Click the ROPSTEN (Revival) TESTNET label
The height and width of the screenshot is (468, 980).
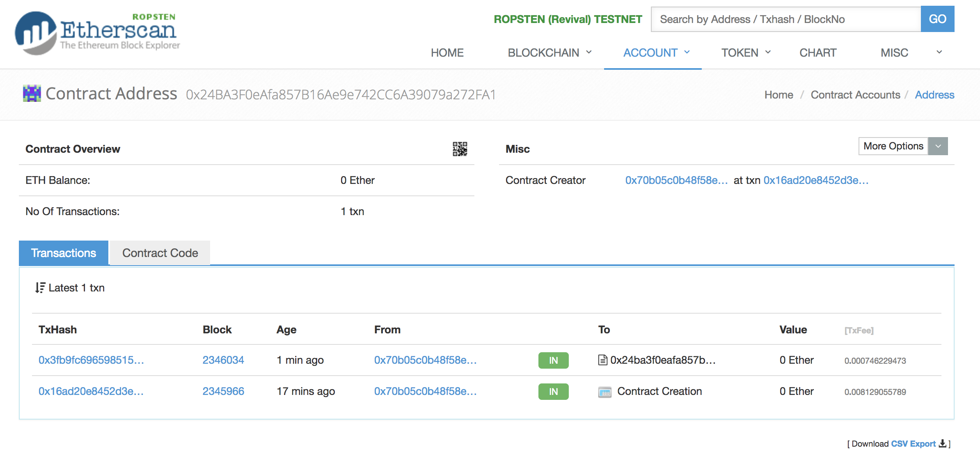click(568, 19)
